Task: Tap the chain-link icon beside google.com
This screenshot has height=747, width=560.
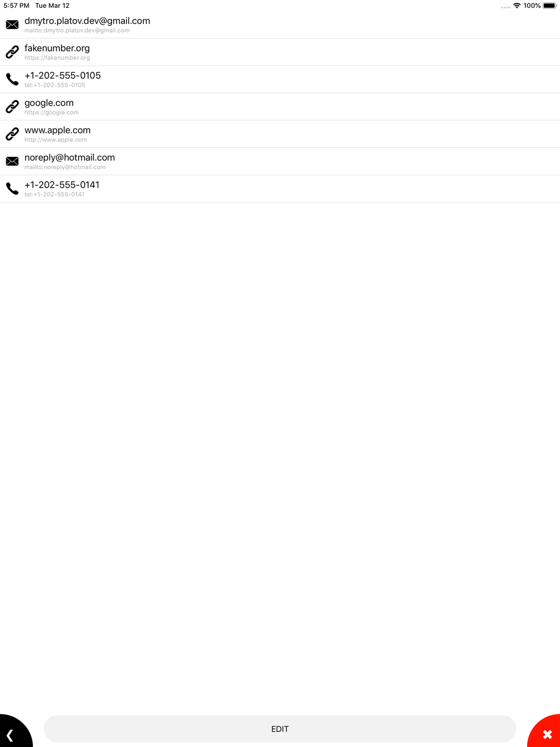Action: (x=12, y=106)
